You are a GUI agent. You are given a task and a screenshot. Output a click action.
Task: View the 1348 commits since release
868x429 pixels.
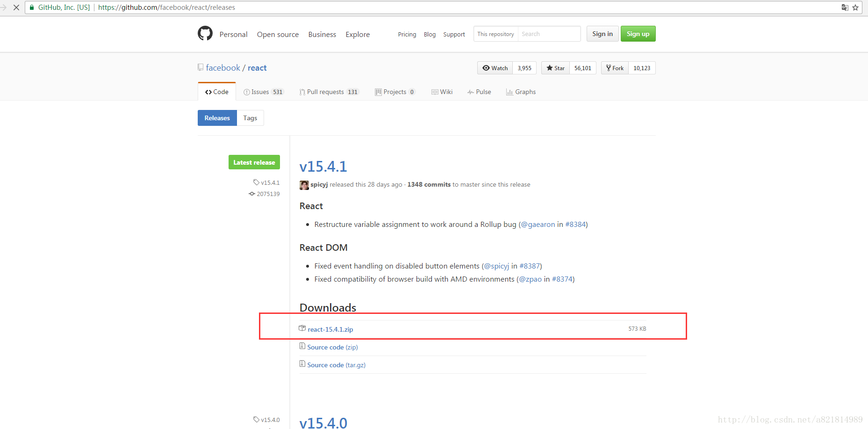[429, 184]
